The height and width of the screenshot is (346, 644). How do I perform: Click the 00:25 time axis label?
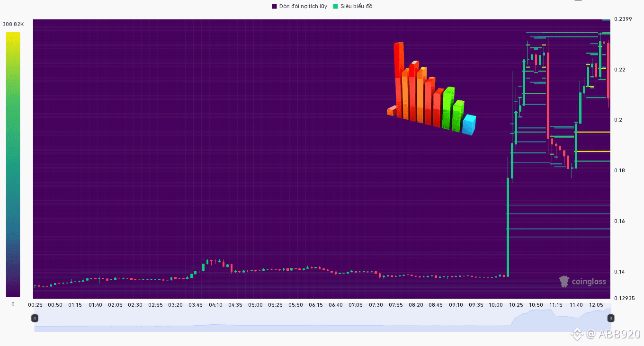click(x=35, y=305)
